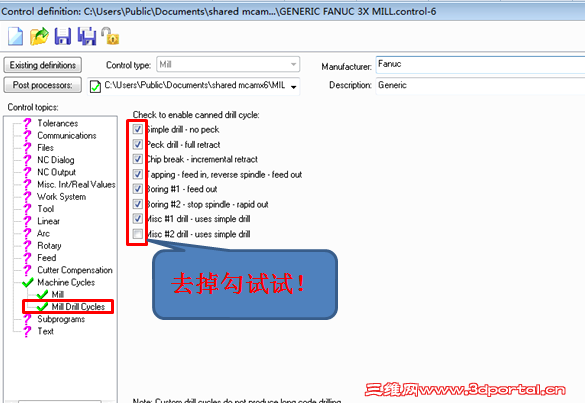Screen dimensions: 585x403
Task: Select the Tool topic
Action: click(x=46, y=209)
